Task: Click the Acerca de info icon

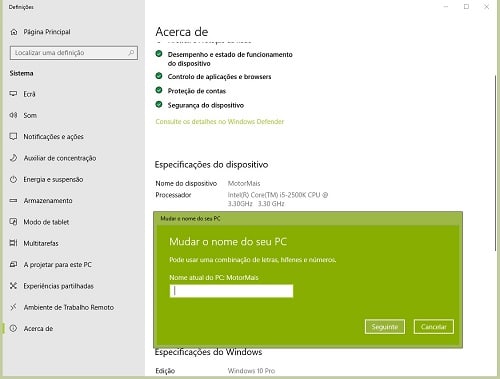Action: (13, 328)
